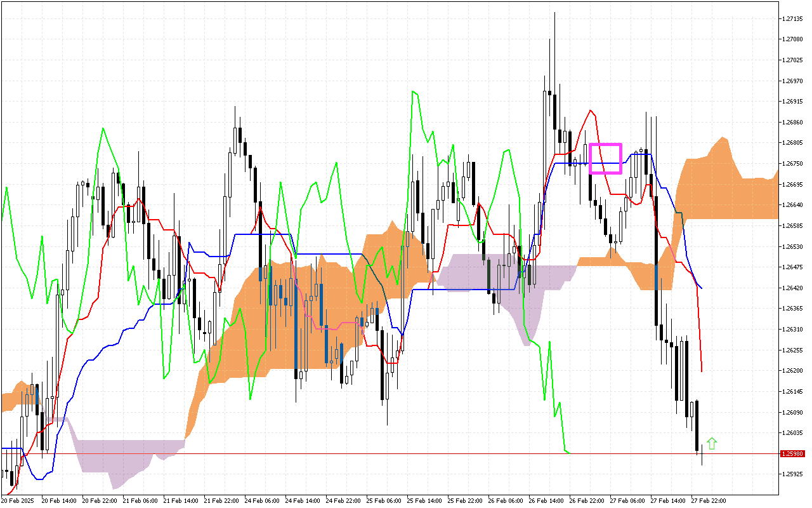Click the 1.25925 price axis label

coord(794,474)
